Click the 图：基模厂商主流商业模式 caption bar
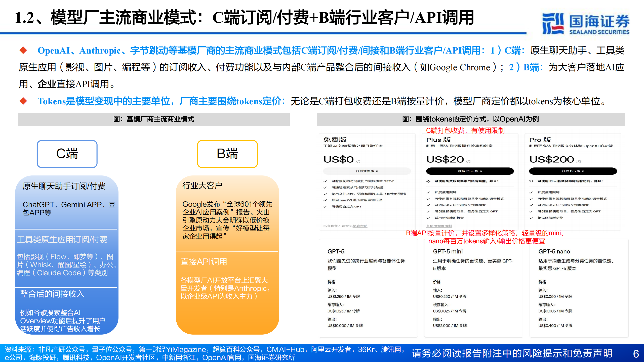644x362 pixels. click(x=154, y=119)
